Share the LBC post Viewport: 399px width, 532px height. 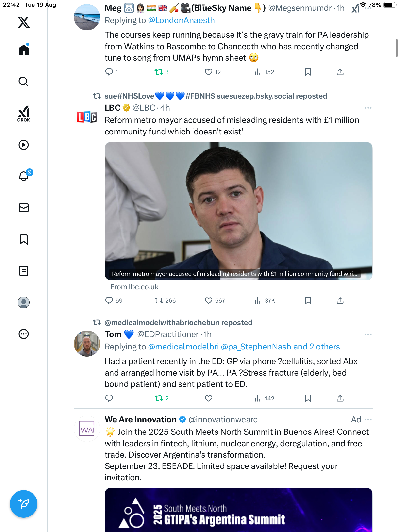340,300
